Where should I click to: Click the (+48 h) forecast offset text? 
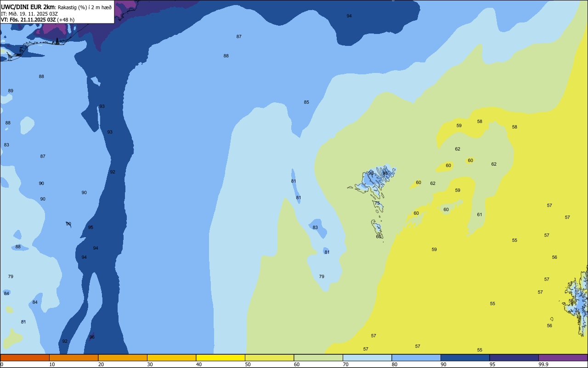pos(66,20)
